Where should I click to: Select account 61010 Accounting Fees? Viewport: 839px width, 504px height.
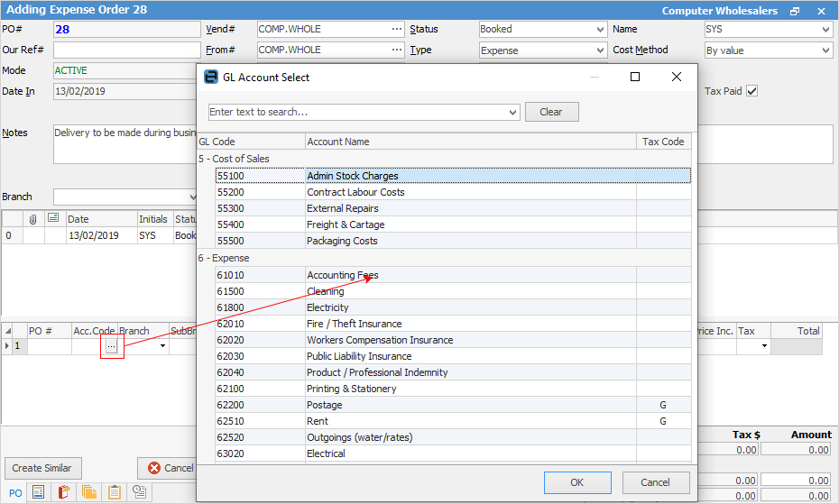pyautogui.click(x=343, y=275)
